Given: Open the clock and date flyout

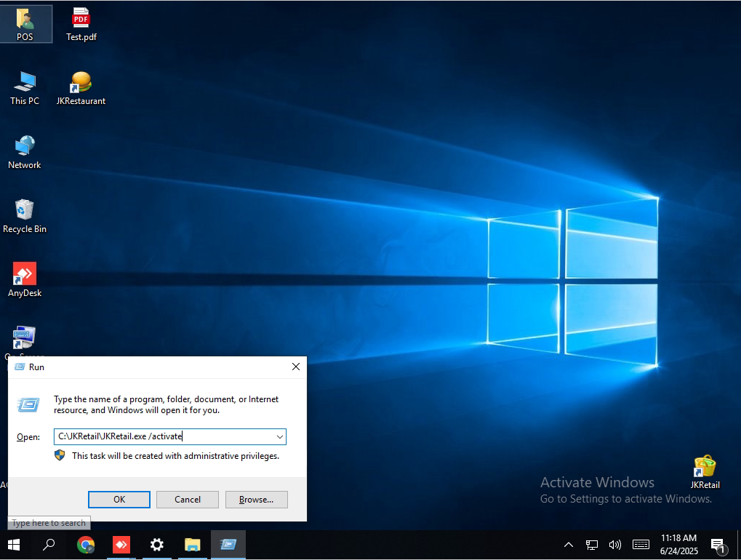Looking at the screenshot, I should click(678, 545).
